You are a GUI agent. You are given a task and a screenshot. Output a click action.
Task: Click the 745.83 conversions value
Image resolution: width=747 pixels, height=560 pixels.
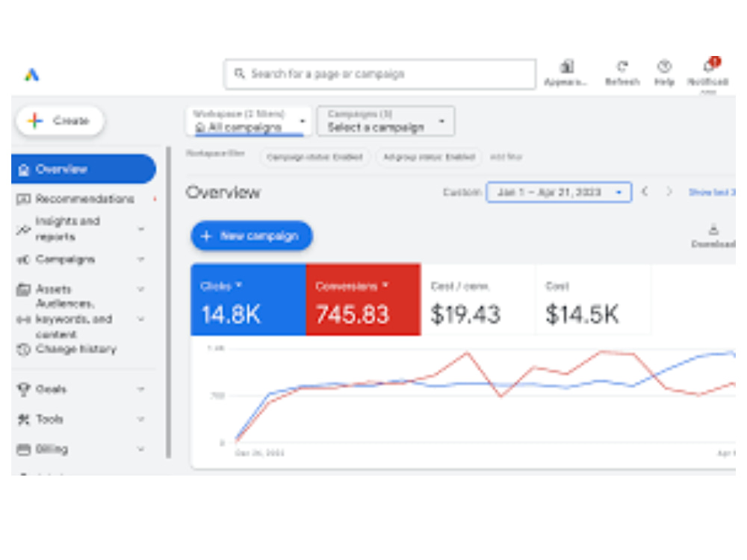point(353,315)
